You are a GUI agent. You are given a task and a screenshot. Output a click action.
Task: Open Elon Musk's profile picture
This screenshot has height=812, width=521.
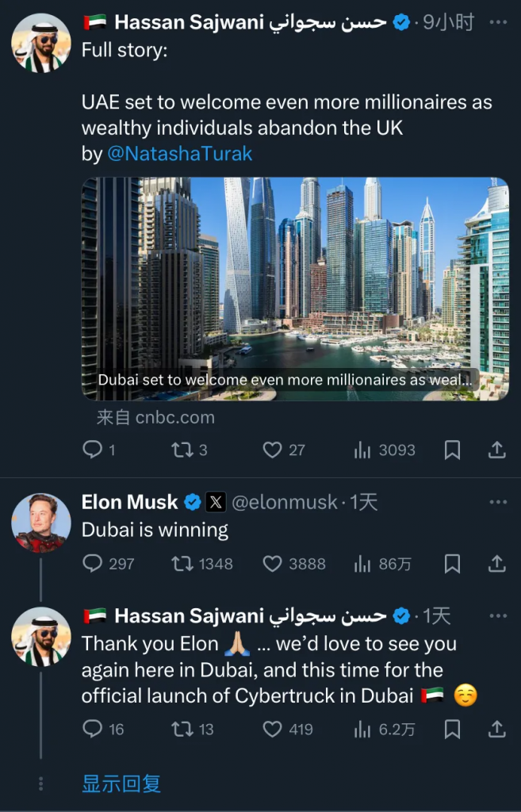point(40,523)
